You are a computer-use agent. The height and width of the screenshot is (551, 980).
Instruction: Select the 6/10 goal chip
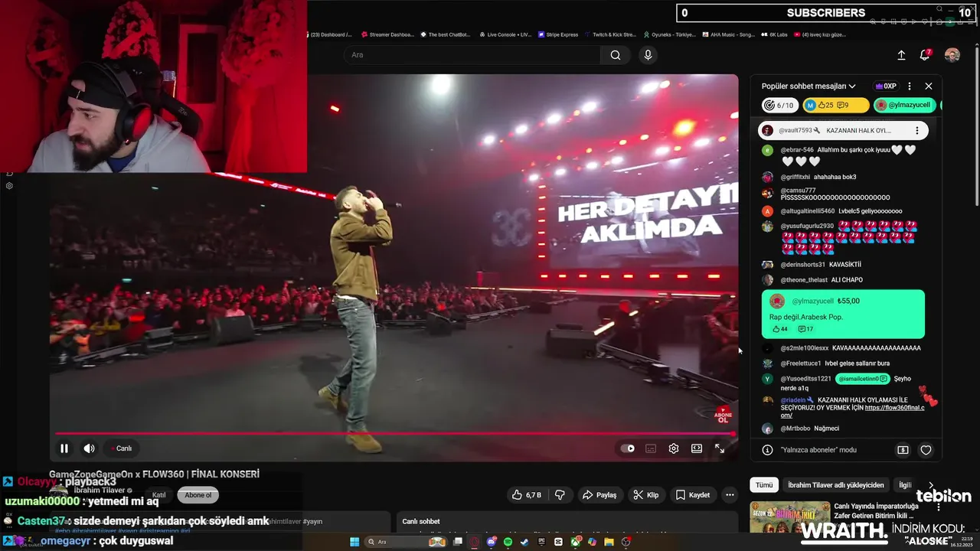click(x=779, y=106)
